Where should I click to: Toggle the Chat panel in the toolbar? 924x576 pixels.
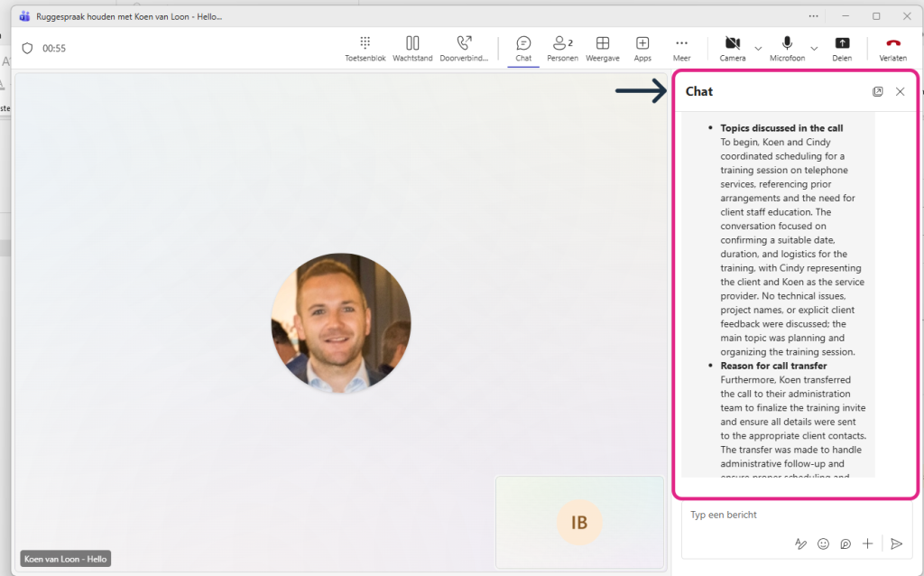coord(523,49)
